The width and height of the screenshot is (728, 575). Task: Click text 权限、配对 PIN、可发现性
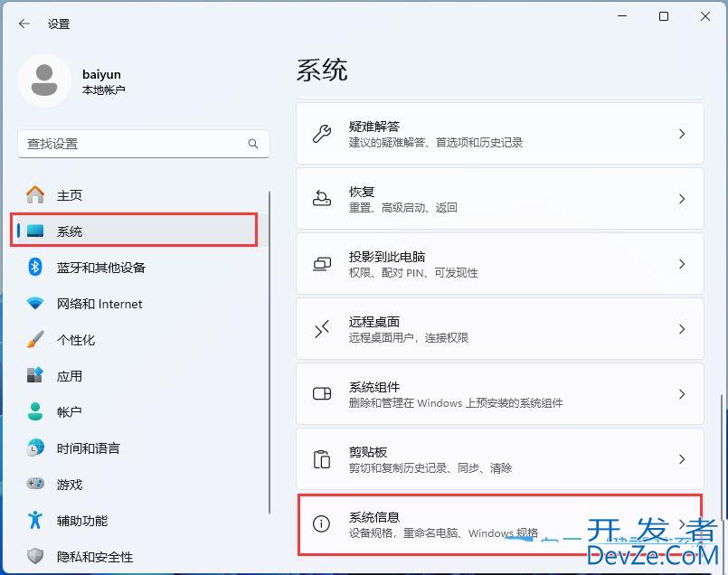413,272
